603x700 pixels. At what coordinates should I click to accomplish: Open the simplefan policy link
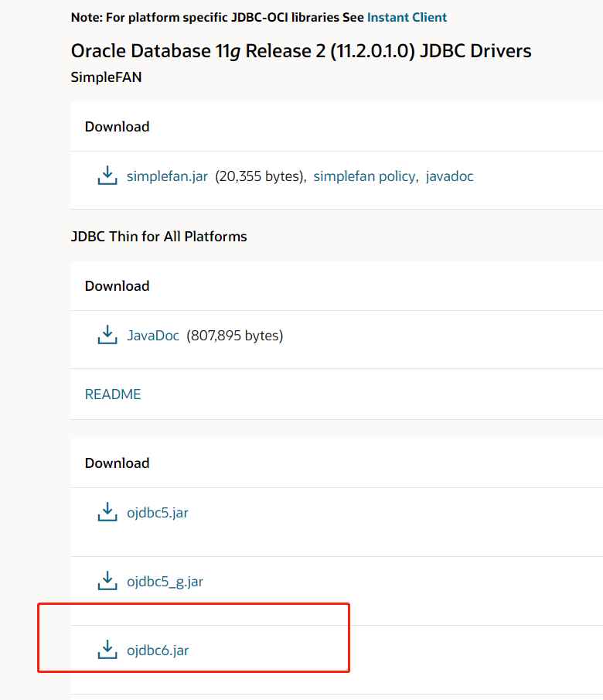click(364, 176)
